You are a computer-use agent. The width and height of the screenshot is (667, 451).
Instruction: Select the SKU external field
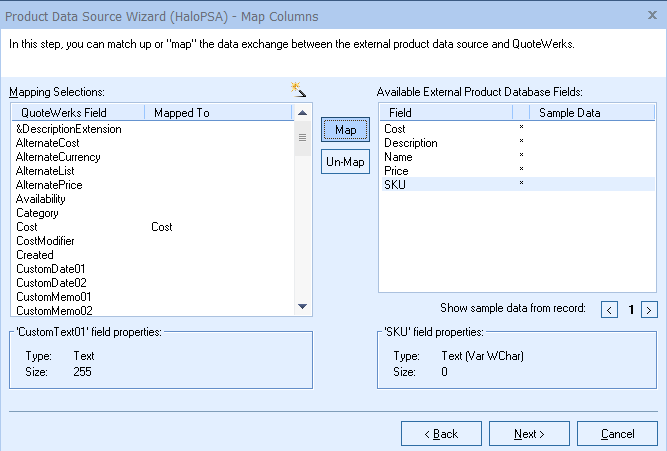point(394,185)
